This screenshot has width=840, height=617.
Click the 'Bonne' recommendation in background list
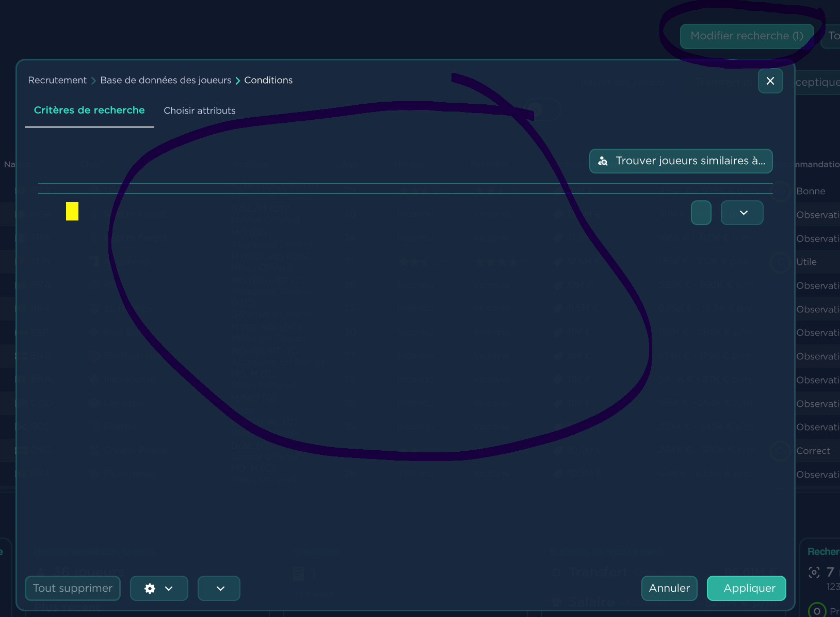[x=811, y=191]
